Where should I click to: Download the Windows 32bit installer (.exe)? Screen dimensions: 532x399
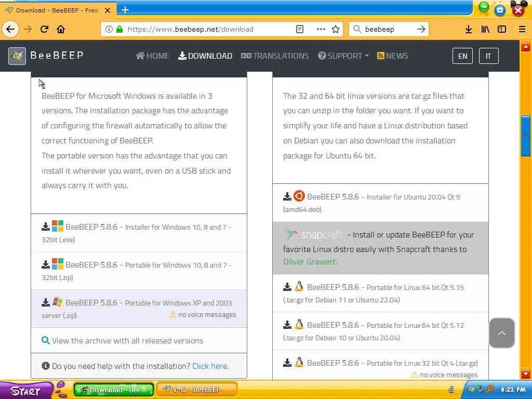139,233
